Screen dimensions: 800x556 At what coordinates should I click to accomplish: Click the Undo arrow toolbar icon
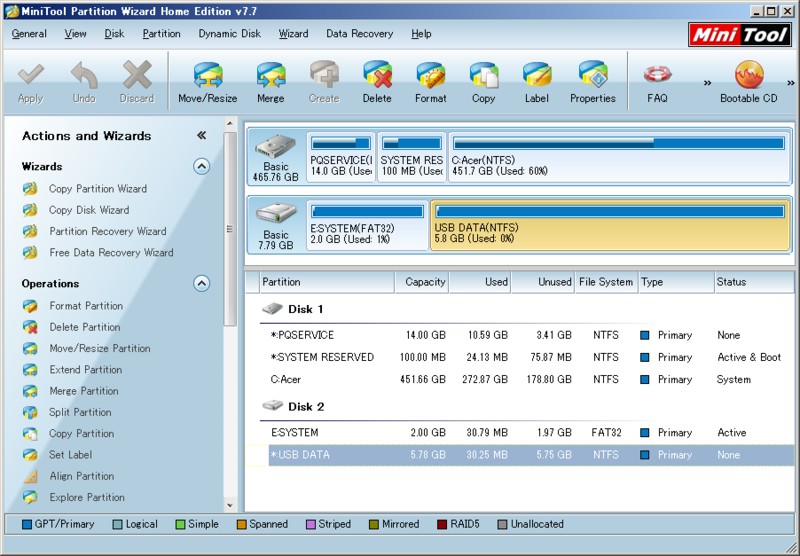click(x=84, y=75)
